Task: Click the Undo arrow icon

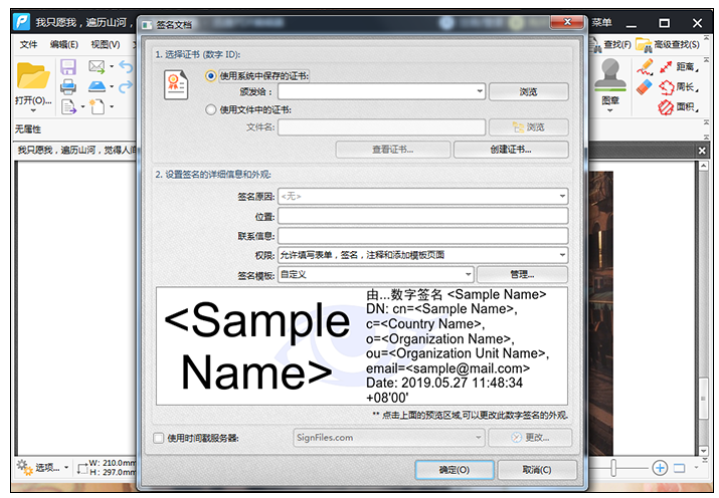Action: coord(126,67)
